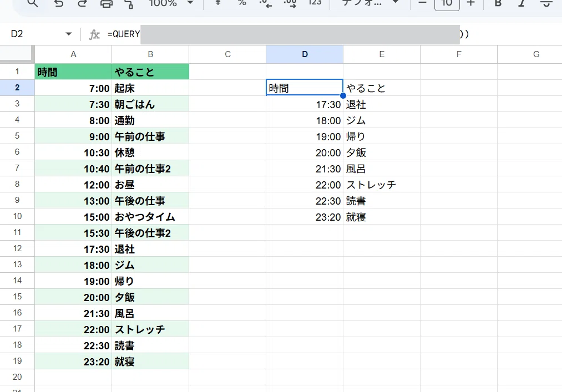The image size is (562, 392).
Task: Select the 退社 cell in column B
Action: click(x=150, y=248)
